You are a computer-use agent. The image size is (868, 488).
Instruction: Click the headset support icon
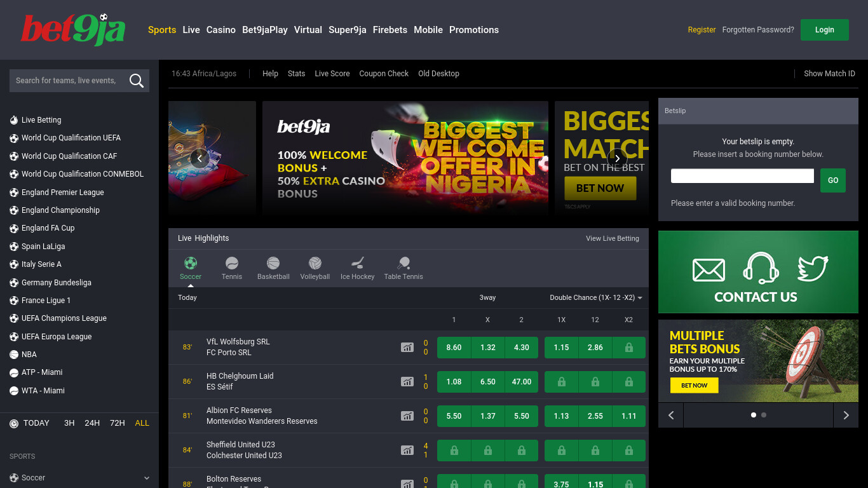pos(761,268)
